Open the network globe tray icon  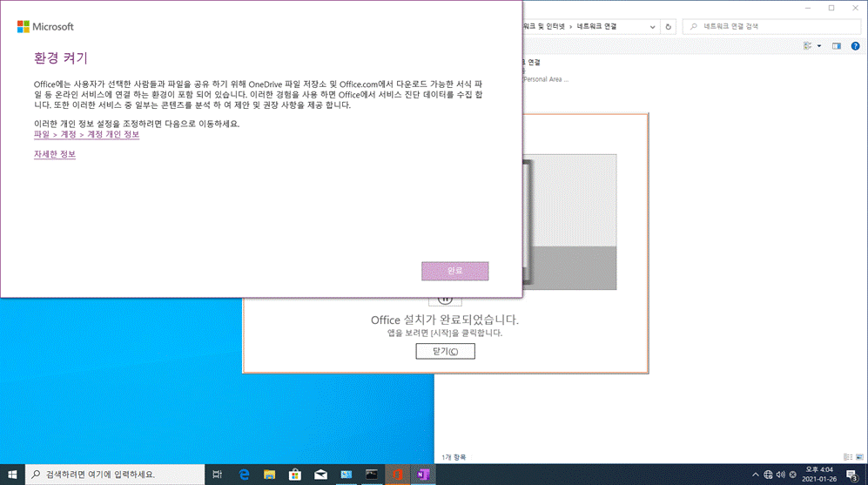769,475
